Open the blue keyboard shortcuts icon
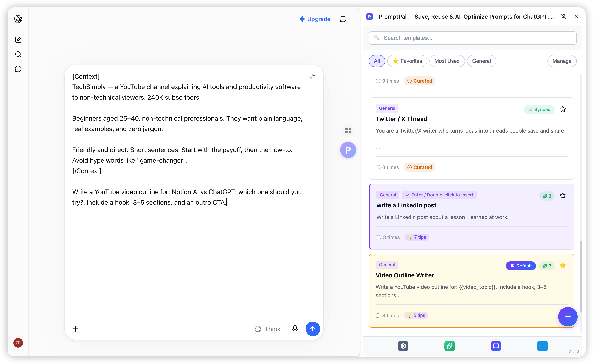Image resolution: width=593 pixels, height=364 pixels. coord(543,346)
